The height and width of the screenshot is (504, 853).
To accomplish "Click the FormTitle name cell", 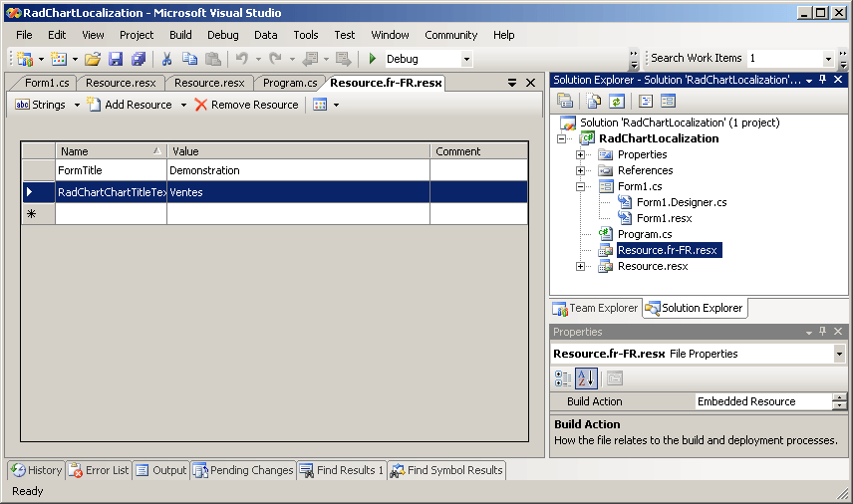I will 111,170.
